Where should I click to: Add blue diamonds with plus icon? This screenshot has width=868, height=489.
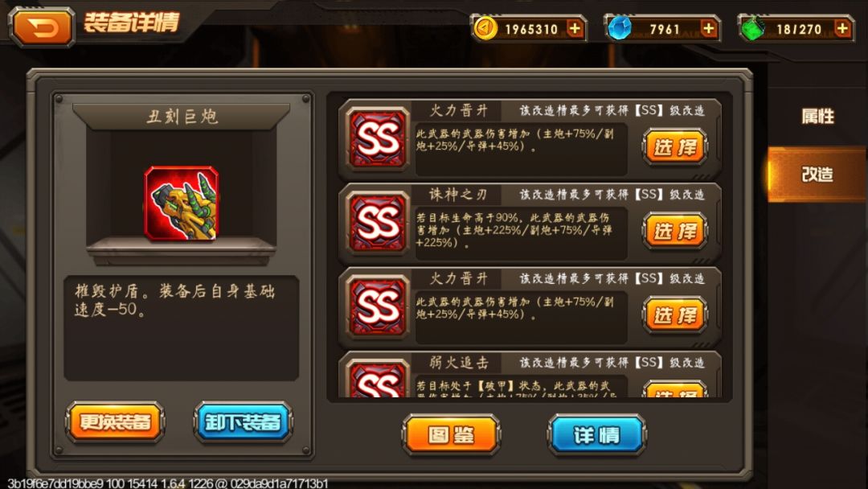(x=709, y=28)
